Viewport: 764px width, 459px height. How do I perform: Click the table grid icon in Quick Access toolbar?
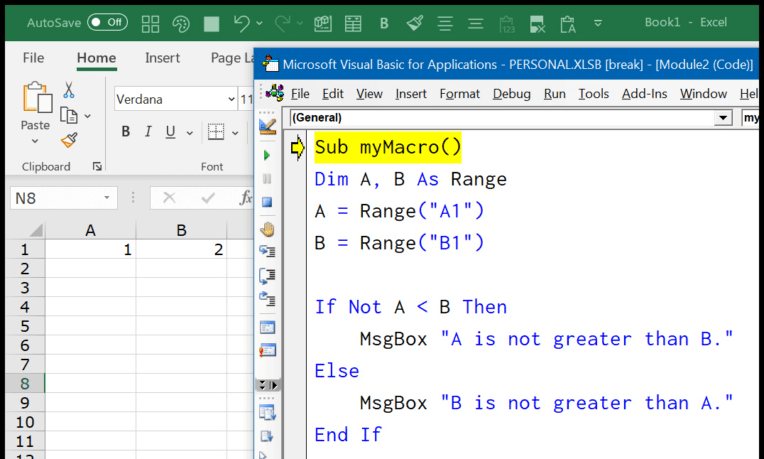(x=353, y=23)
